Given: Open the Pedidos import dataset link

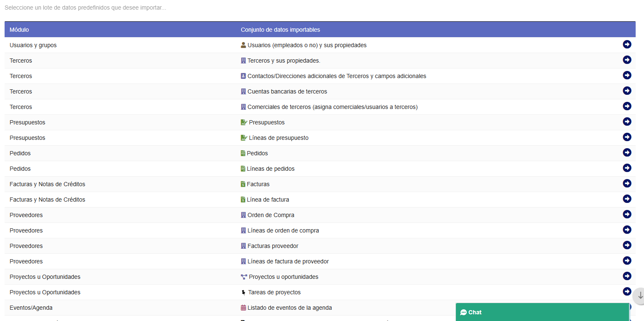Looking at the screenshot, I should click(257, 153).
